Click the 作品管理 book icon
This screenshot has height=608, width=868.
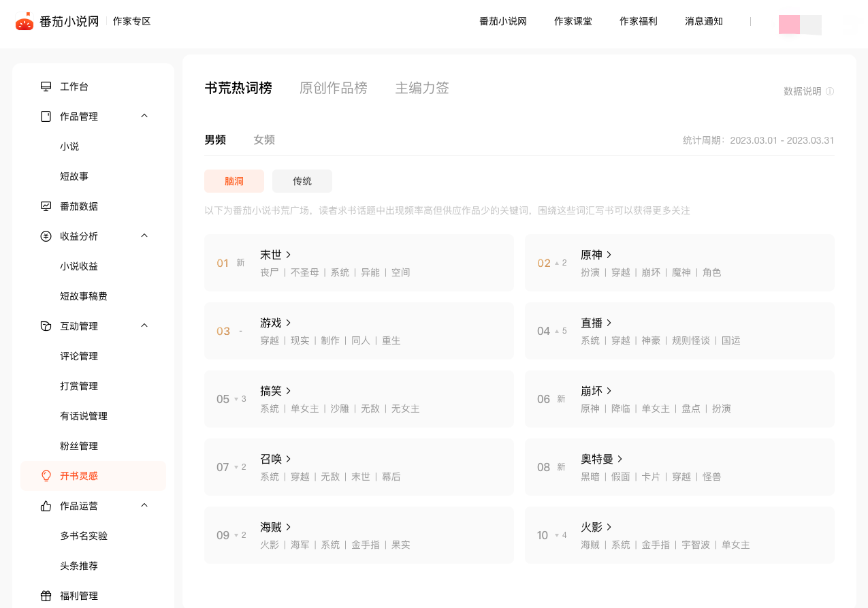click(46, 116)
